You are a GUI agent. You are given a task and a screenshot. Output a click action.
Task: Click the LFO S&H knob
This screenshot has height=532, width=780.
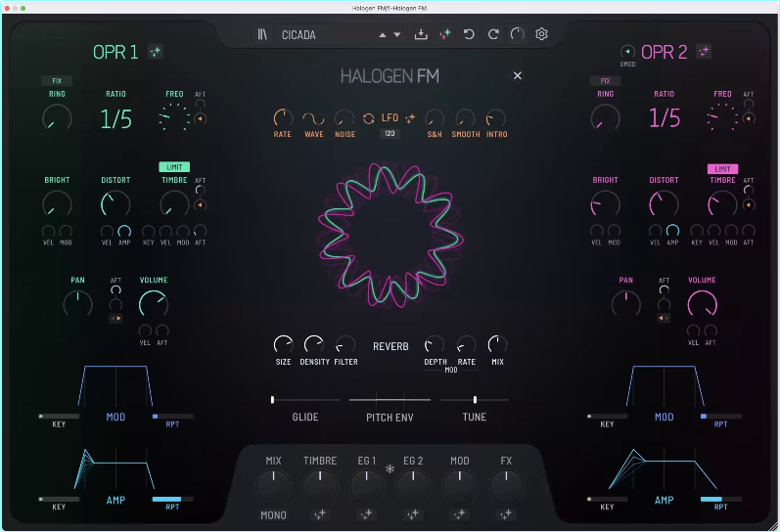[435, 118]
